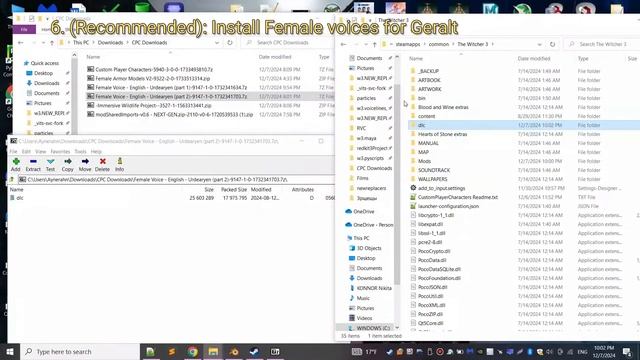The height and width of the screenshot is (360, 640).
Task: Open the Help menu in 7-Zip
Action: (96, 151)
